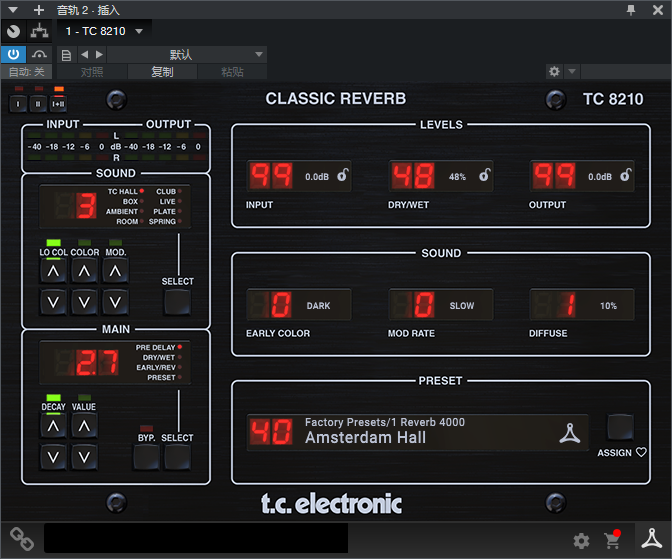The image size is (672, 559).
Task: Decrease VALUE with down arrow
Action: (84, 457)
